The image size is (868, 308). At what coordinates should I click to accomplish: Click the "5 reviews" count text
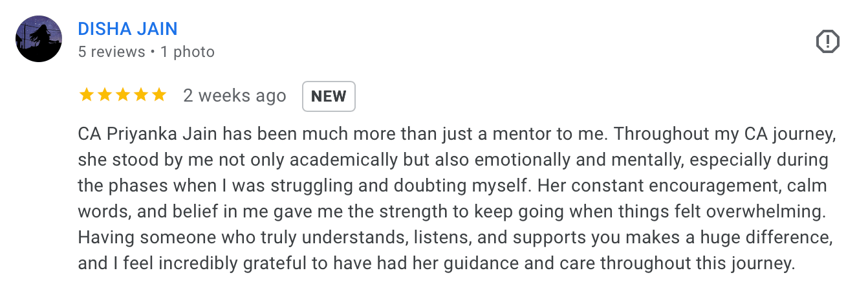click(x=111, y=52)
